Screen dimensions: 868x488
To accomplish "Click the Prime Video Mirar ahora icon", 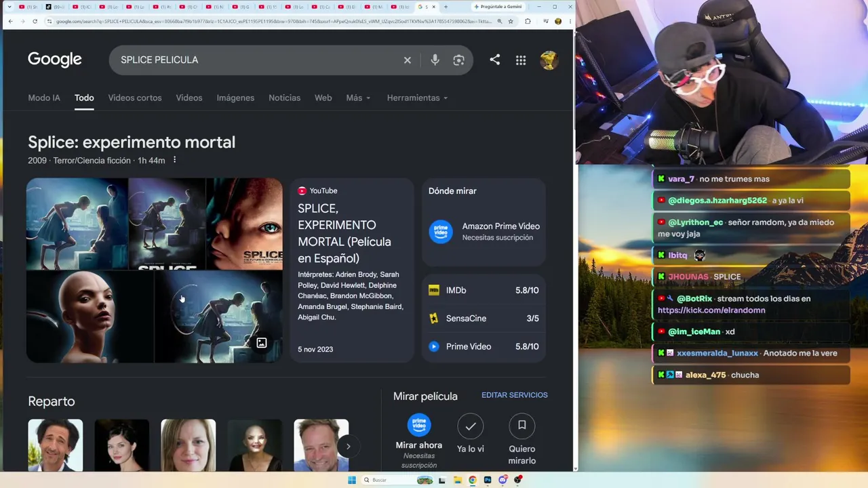I will pos(419,426).
